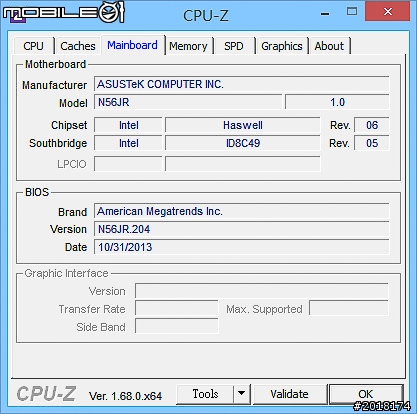This screenshot has height=414, width=417.
Task: Expand the Tools dropdown arrow
Action: pos(242,394)
